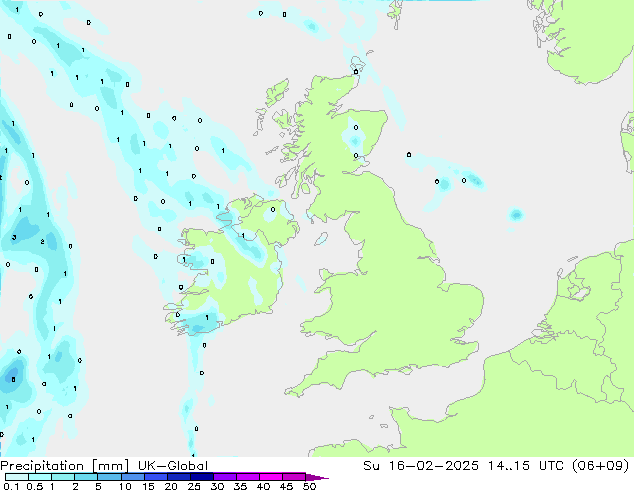Select the 5–10 mm legend color box
Viewport: 634px width, 490px height.
click(x=109, y=477)
